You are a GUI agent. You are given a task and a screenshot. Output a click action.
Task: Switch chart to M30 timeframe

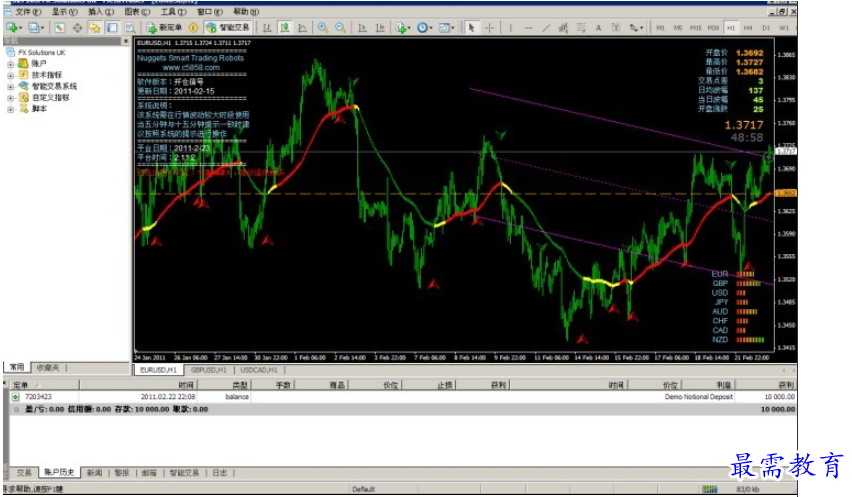click(713, 27)
